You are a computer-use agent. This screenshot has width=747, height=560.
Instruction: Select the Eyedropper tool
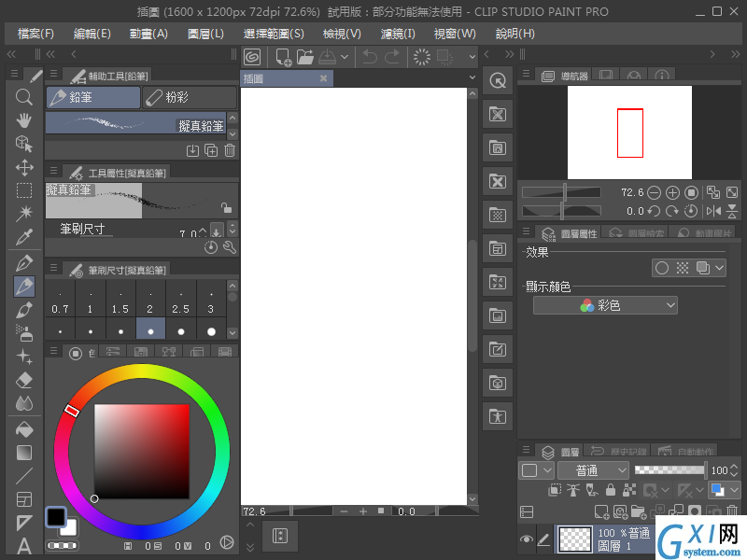point(24,236)
